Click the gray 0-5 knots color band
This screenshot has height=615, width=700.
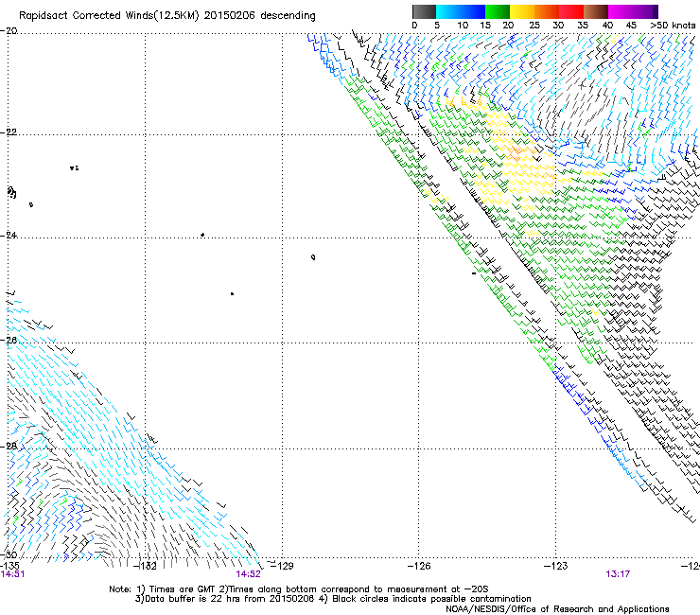pos(424,11)
